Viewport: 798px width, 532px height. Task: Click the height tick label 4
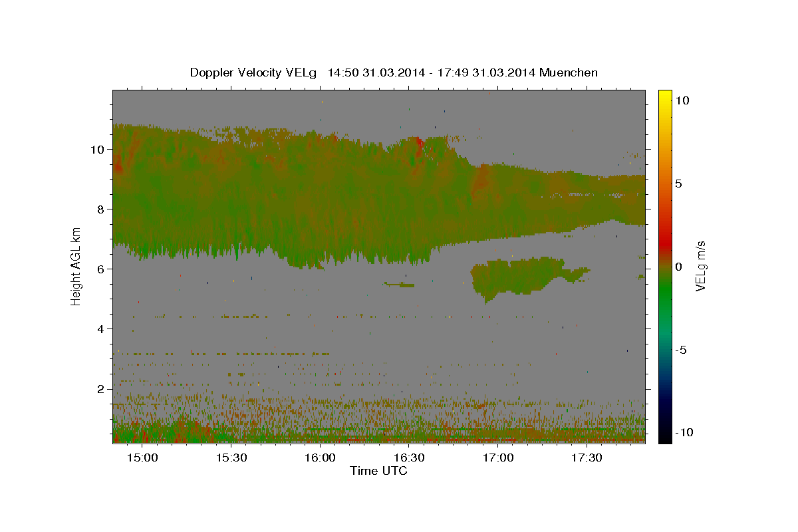[101, 329]
